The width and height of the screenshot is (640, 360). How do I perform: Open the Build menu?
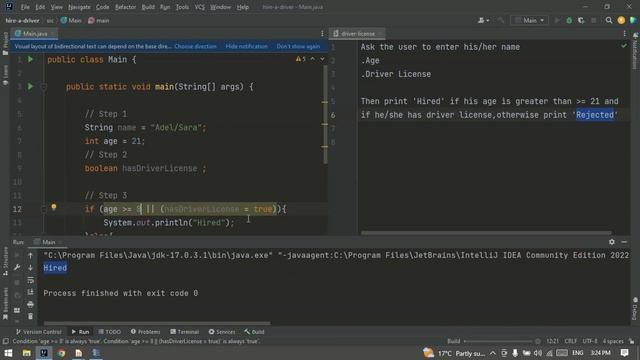tap(148, 7)
